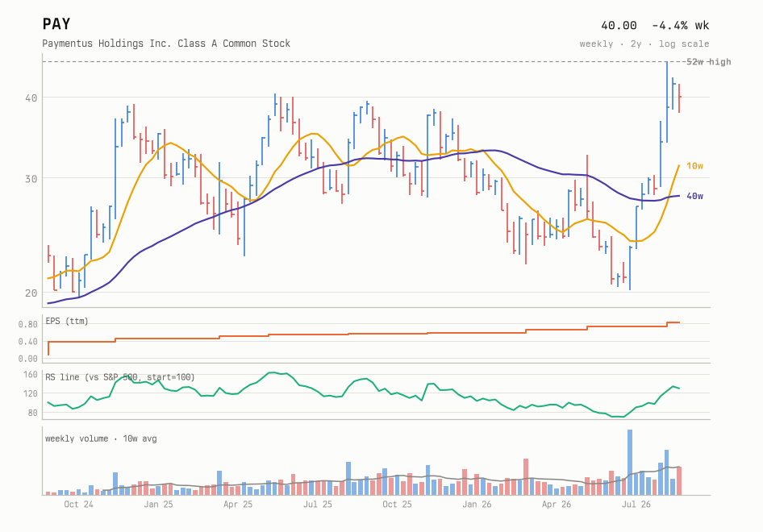The width and height of the screenshot is (763, 532).
Task: Click the Oct 24 date axis label
Action: (78, 505)
